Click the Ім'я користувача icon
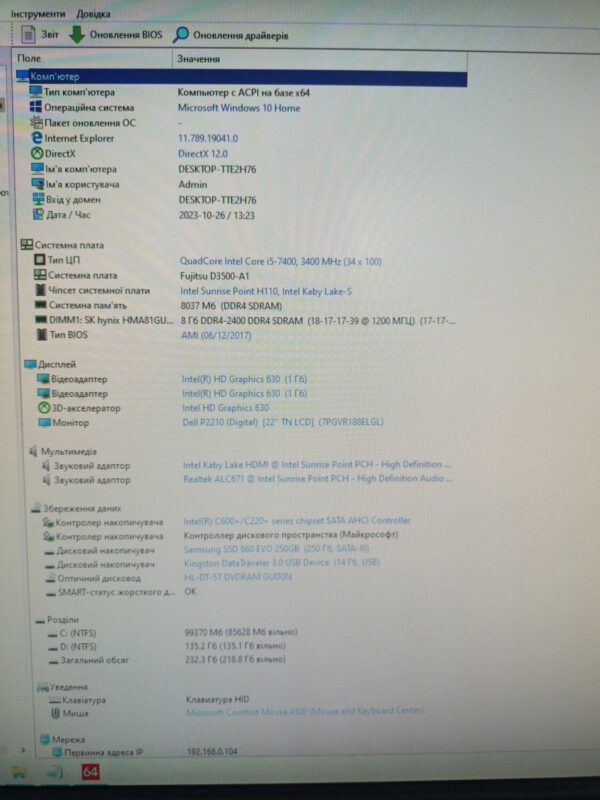This screenshot has width=600, height=800. point(38,184)
